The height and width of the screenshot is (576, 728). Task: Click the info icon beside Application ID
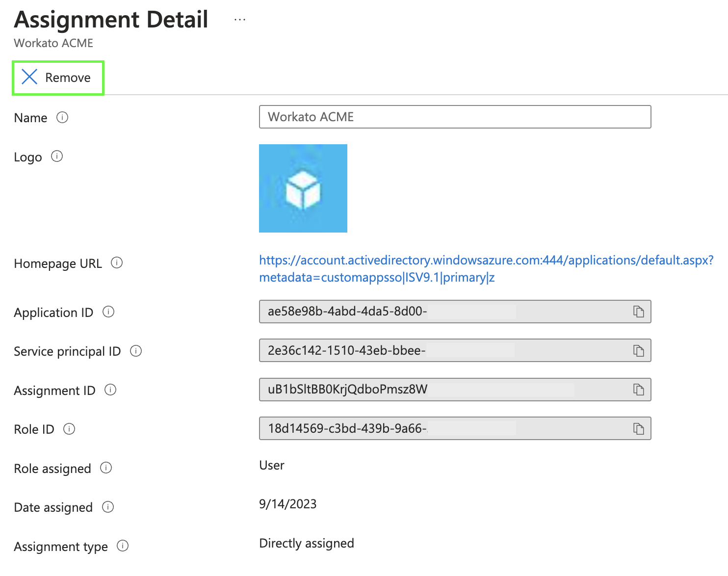109,312
